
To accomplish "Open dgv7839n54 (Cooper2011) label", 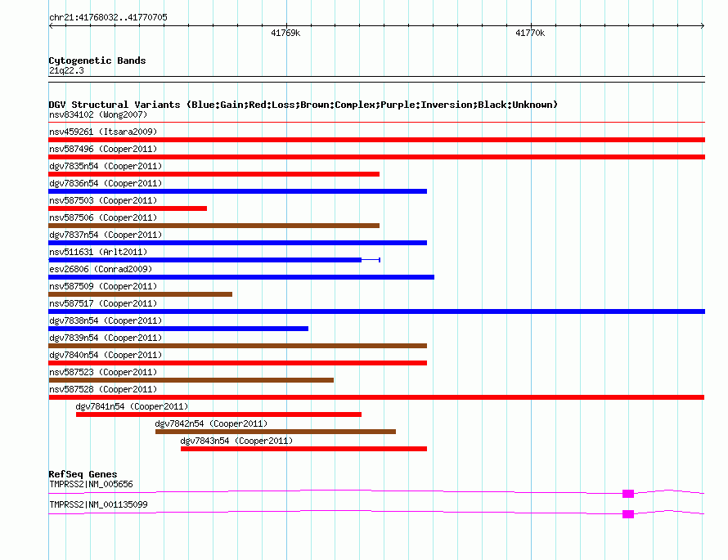I will [106, 338].
